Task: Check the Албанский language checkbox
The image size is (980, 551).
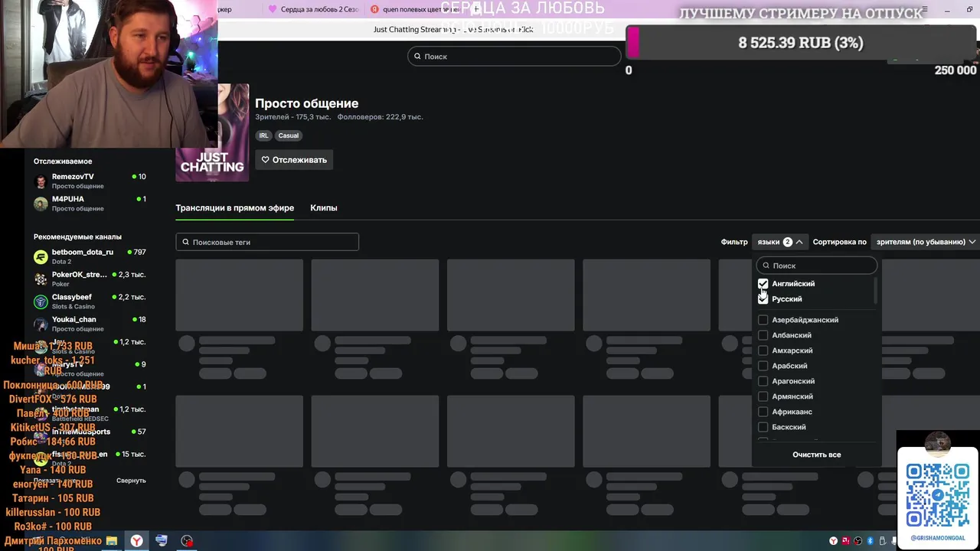Action: click(763, 335)
